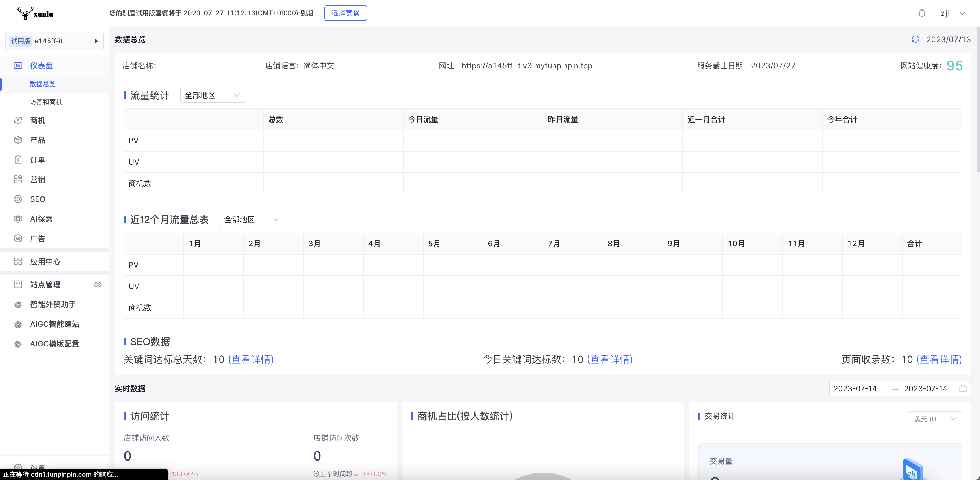Click the 智能外贸助手 icon

point(18,305)
